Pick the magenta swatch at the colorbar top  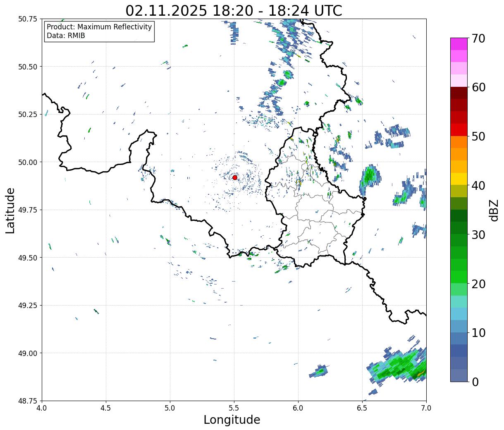pos(459,44)
